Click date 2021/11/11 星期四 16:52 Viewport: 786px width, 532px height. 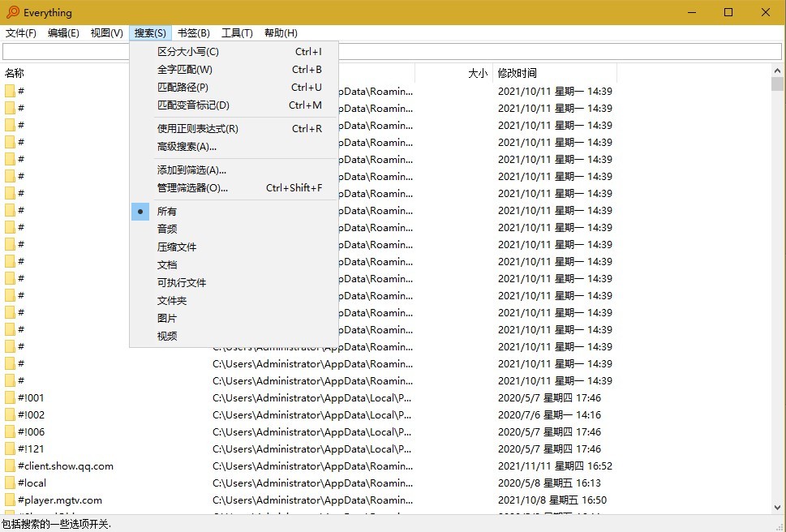click(555, 466)
